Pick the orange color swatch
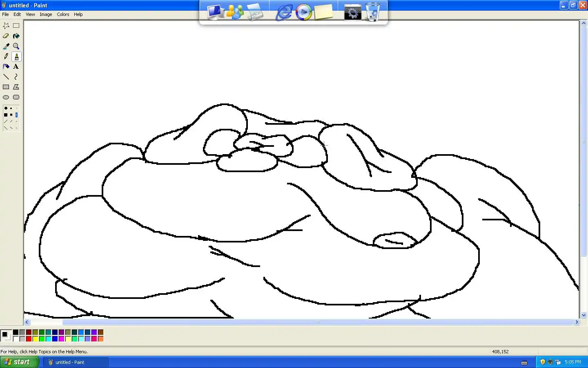The height and width of the screenshot is (368, 588). [100, 339]
